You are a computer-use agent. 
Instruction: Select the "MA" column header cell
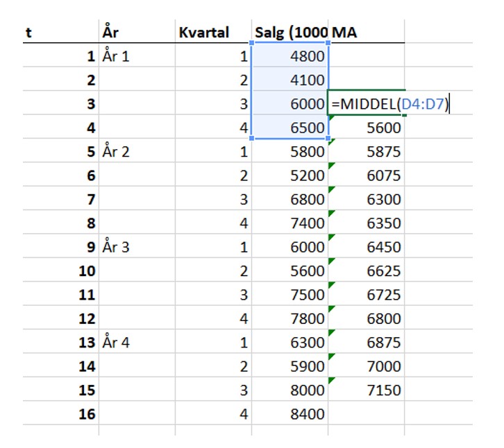pyautogui.click(x=366, y=33)
